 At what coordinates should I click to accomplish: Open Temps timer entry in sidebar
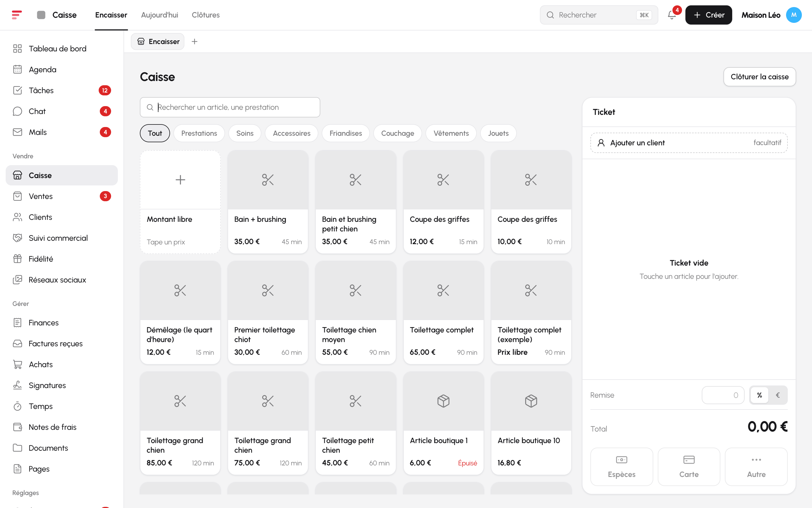pyautogui.click(x=62, y=406)
